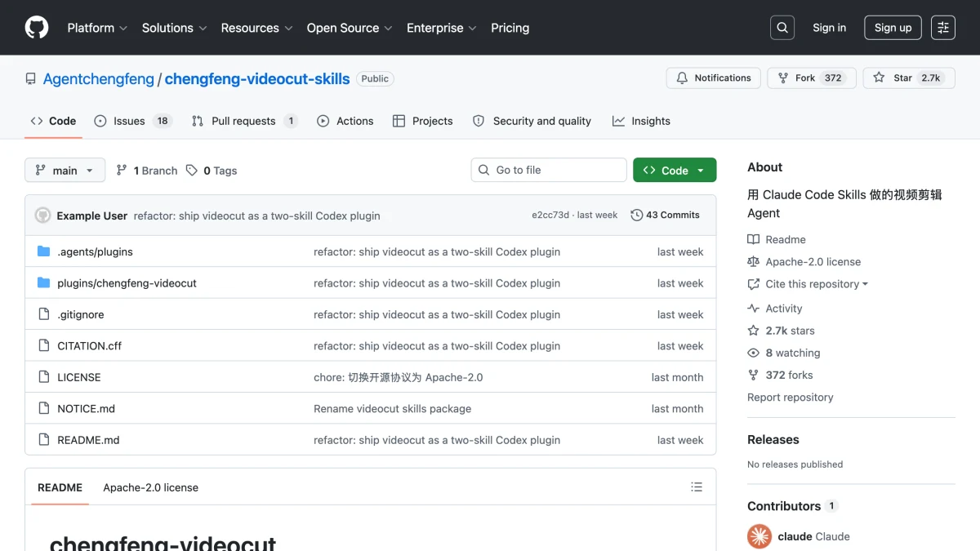Open the appearance settings icon beside Sign up
The width and height of the screenshot is (980, 551).
pos(943,28)
